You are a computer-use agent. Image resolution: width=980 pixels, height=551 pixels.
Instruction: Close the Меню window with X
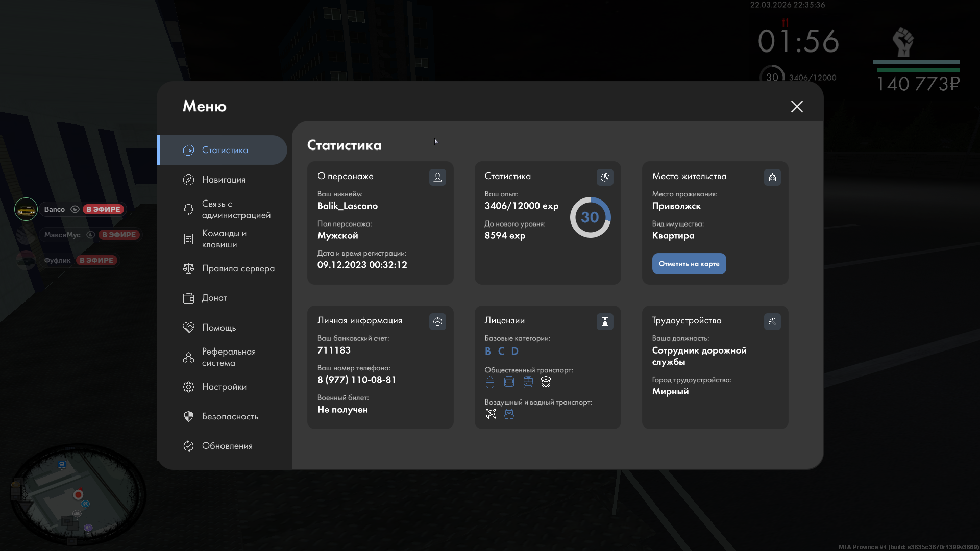797,106
